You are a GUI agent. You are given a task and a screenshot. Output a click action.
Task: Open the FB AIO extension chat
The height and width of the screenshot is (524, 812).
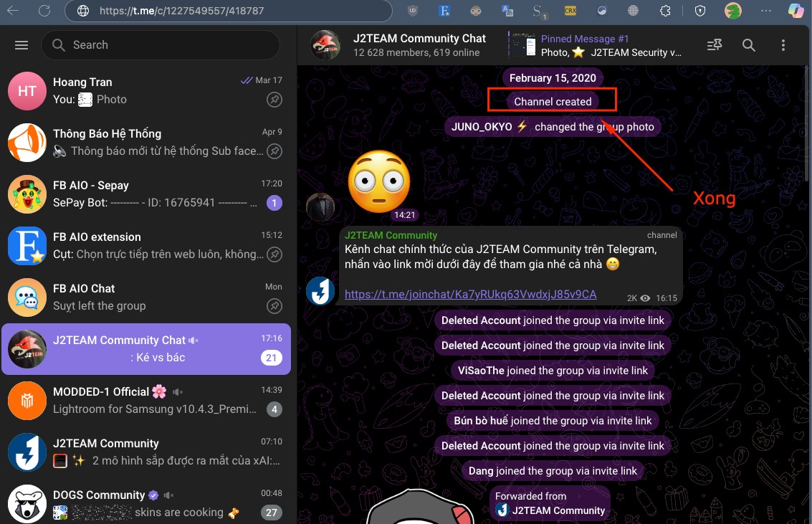pyautogui.click(x=146, y=245)
